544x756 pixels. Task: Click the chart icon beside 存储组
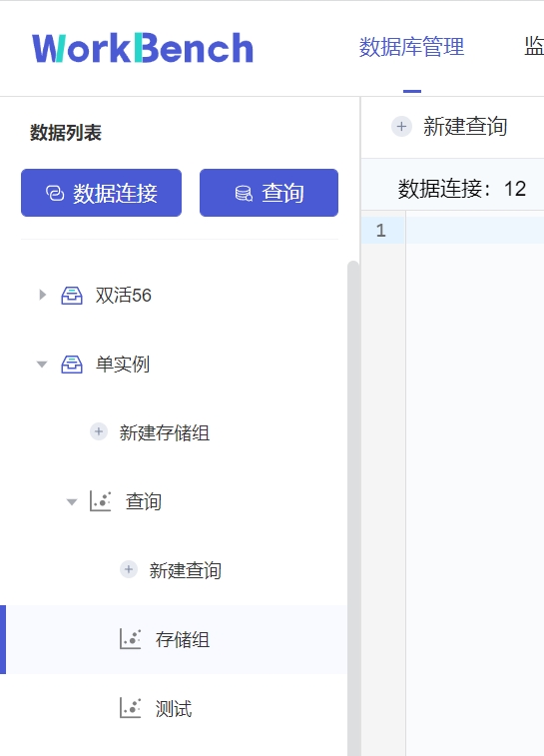[130, 639]
